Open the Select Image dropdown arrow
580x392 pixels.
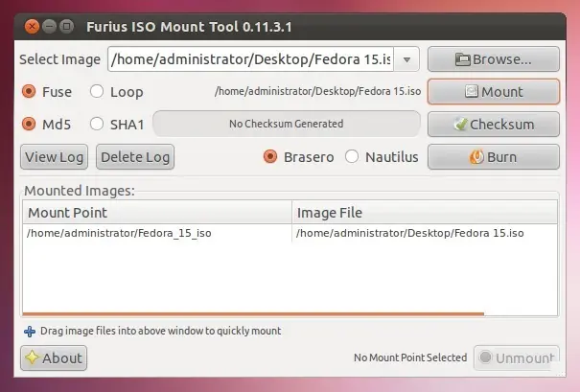pyautogui.click(x=406, y=59)
